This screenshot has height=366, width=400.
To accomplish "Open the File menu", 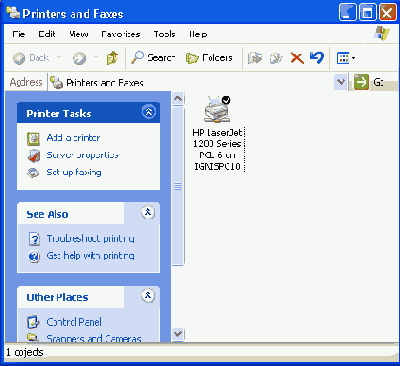I will (x=19, y=34).
